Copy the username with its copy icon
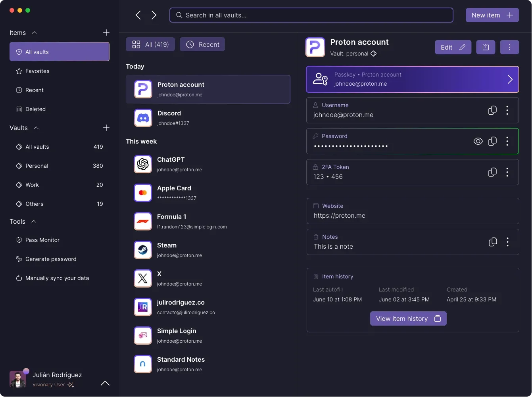 click(492, 110)
